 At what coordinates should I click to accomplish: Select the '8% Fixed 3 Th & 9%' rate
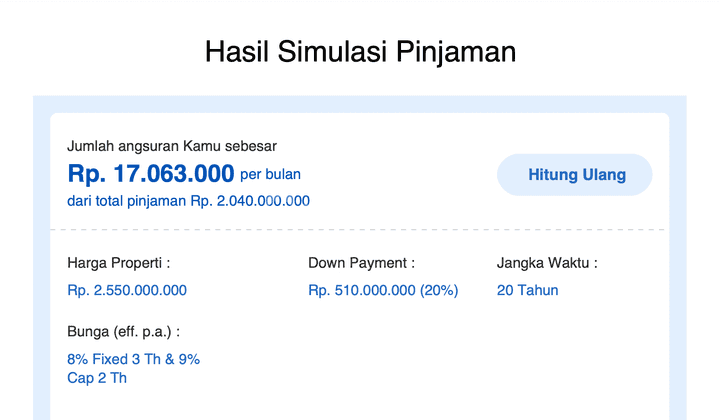coord(134,359)
